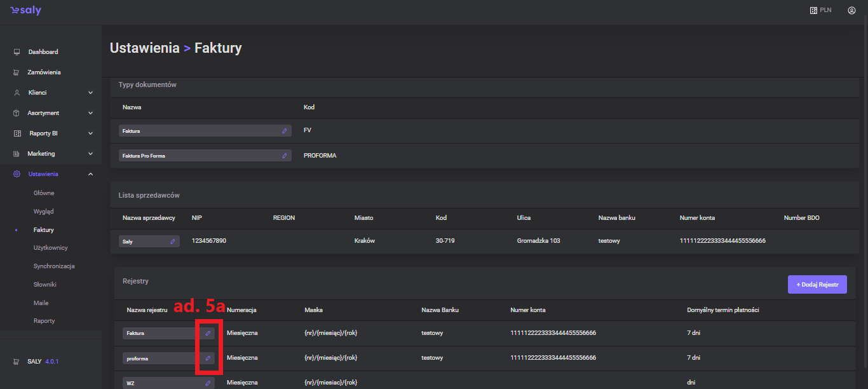Image resolution: width=868 pixels, height=389 pixels.
Task: Expand the Asortyment submenu
Action: pos(90,113)
